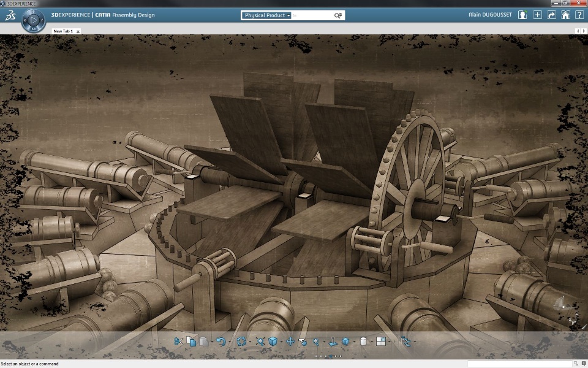588x368 pixels.
Task: Click the Undo arrow icon
Action: point(221,342)
